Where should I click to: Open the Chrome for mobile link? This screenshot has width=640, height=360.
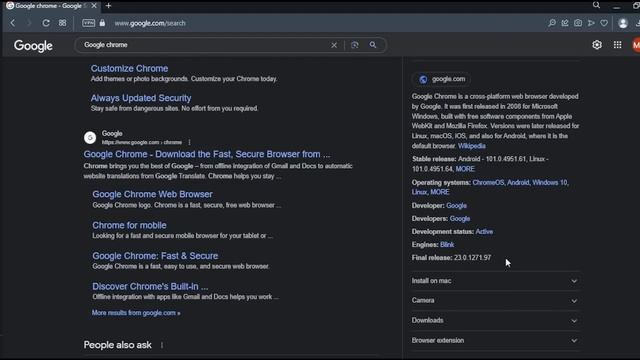[x=129, y=225]
